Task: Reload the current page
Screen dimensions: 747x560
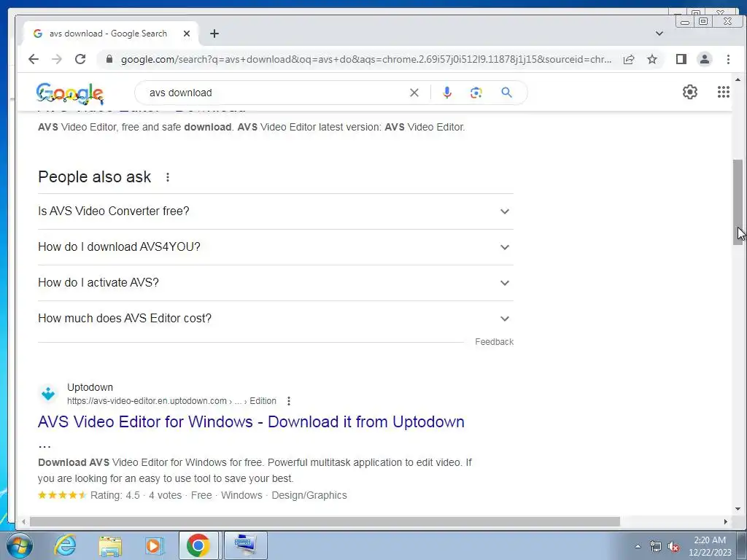Action: [x=80, y=59]
